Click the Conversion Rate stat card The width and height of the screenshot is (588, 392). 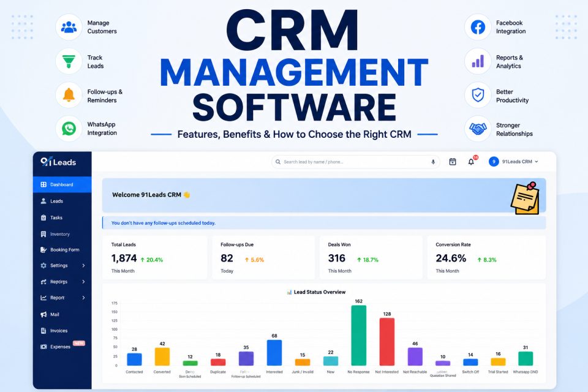coord(486,257)
